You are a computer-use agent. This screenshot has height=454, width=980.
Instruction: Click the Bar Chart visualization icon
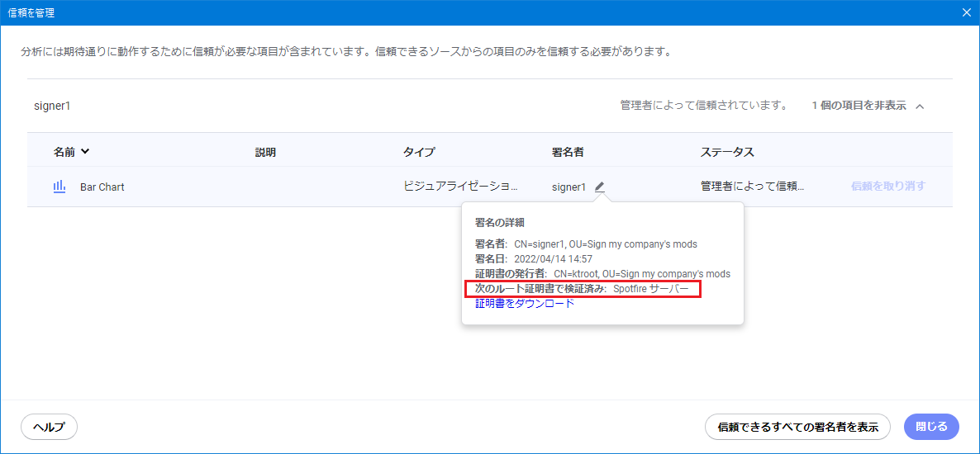pyautogui.click(x=59, y=186)
